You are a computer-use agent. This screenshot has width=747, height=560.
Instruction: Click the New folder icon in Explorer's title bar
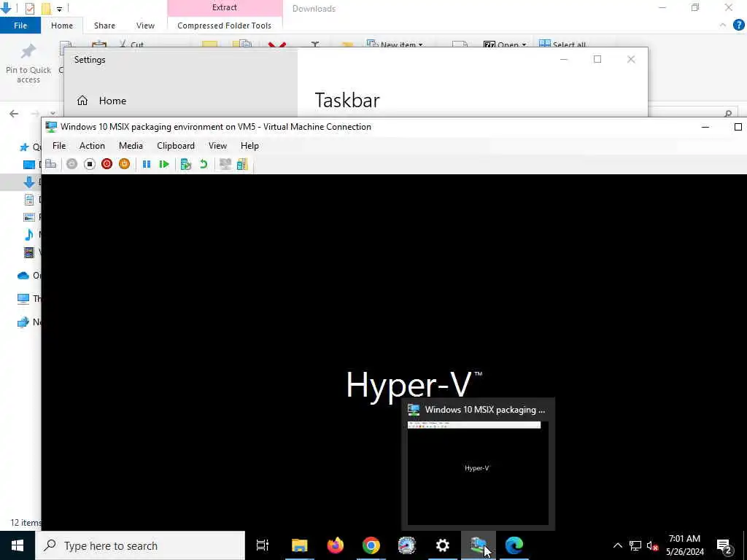coord(46,9)
